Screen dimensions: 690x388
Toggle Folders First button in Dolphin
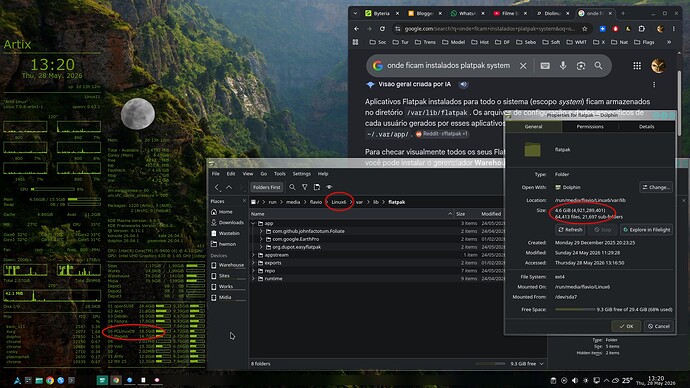tap(266, 187)
